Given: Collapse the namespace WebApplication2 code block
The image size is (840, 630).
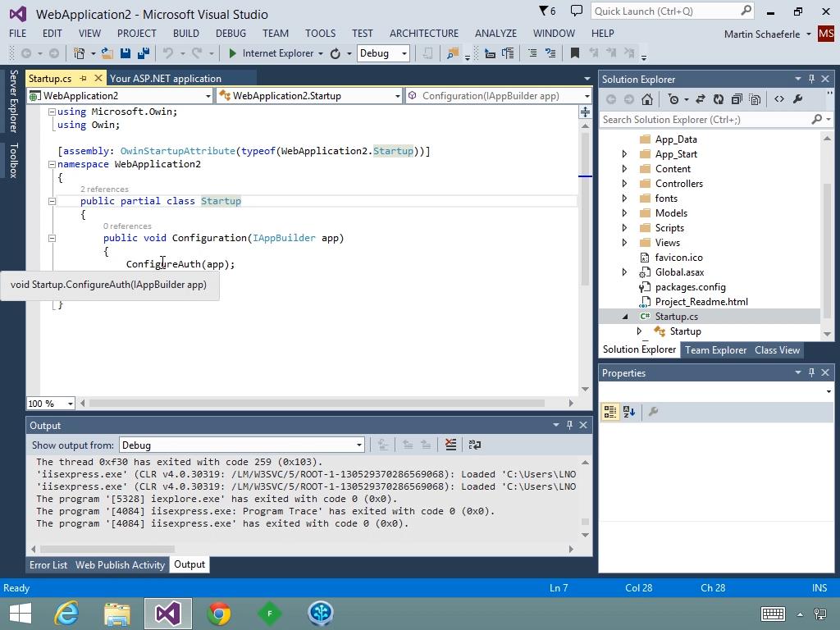Looking at the screenshot, I should (x=52, y=164).
